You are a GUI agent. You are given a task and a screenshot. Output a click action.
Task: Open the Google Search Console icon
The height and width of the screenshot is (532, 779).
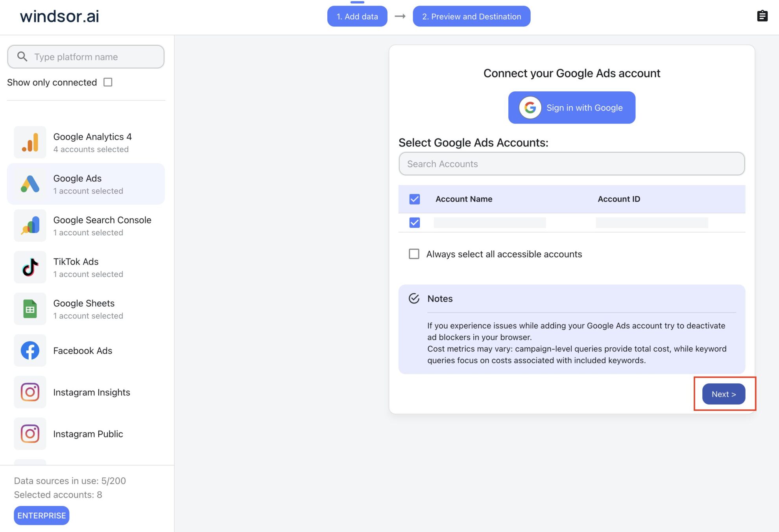pyautogui.click(x=30, y=225)
